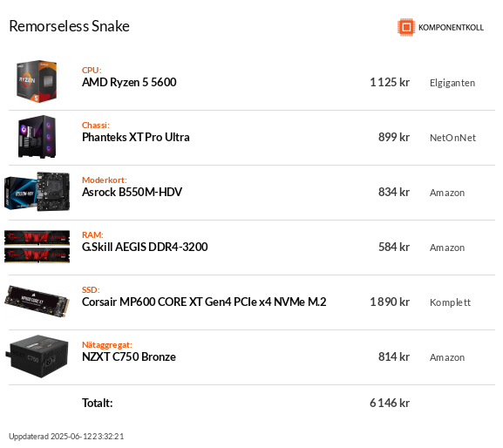The width and height of the screenshot is (503, 448).
Task: Click the Remorseless Snake list title
Action: pyautogui.click(x=69, y=26)
